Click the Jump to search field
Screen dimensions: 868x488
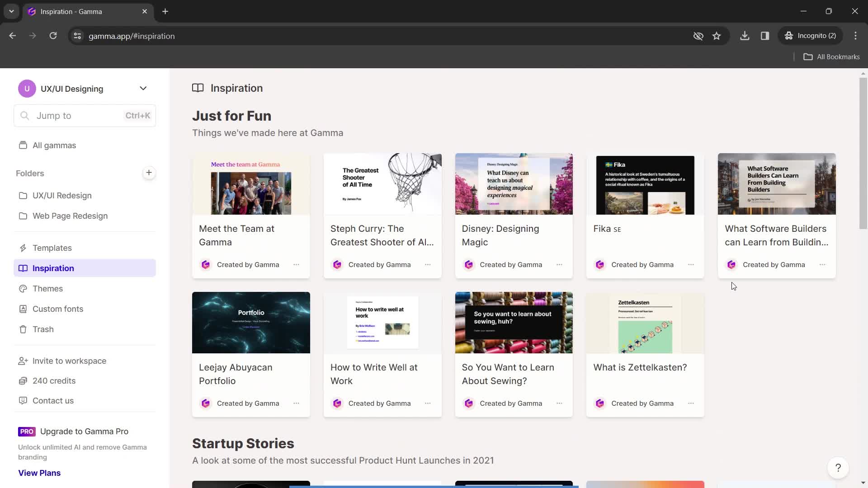(85, 116)
